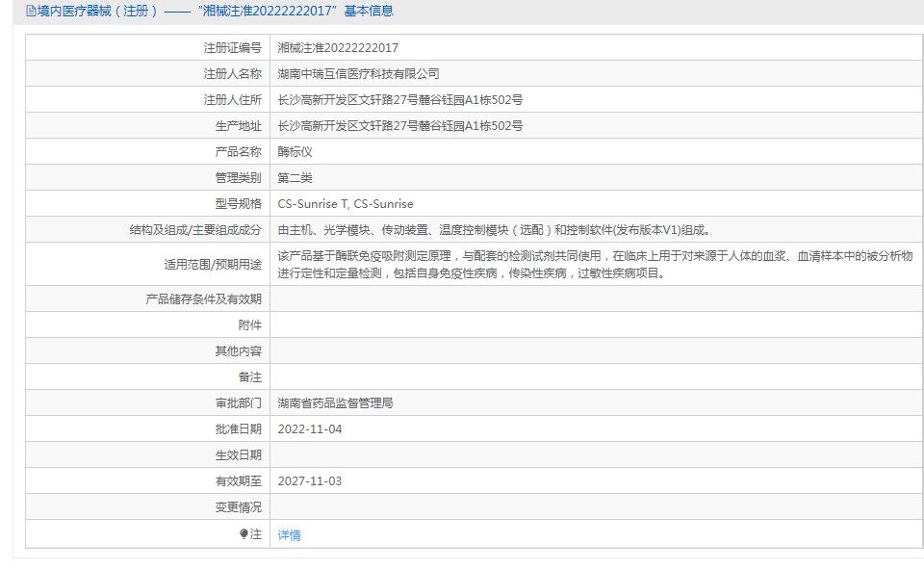
Task: Select company name 湖南中瑞互信医疗科技有限公司
Action: click(x=358, y=74)
